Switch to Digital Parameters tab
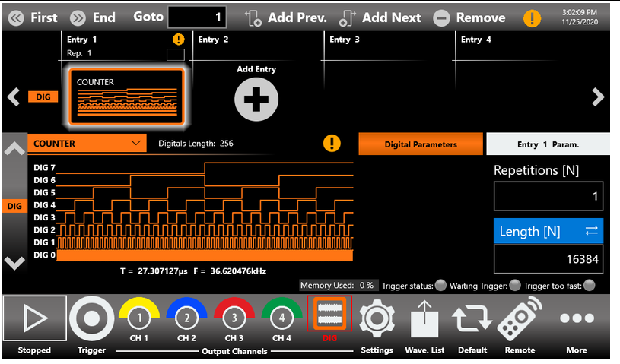Image resolution: width=620 pixels, height=364 pixels. tap(420, 144)
